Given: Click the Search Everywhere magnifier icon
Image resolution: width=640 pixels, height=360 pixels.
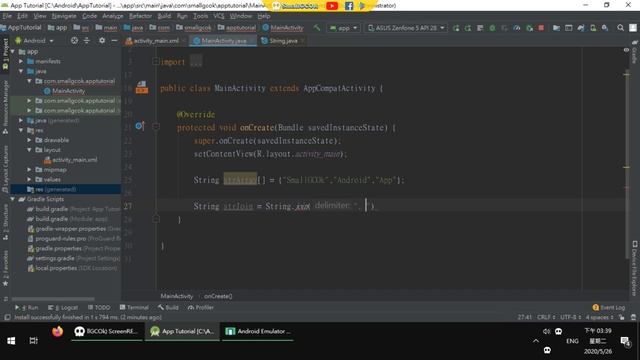Looking at the screenshot, I should tap(620, 28).
